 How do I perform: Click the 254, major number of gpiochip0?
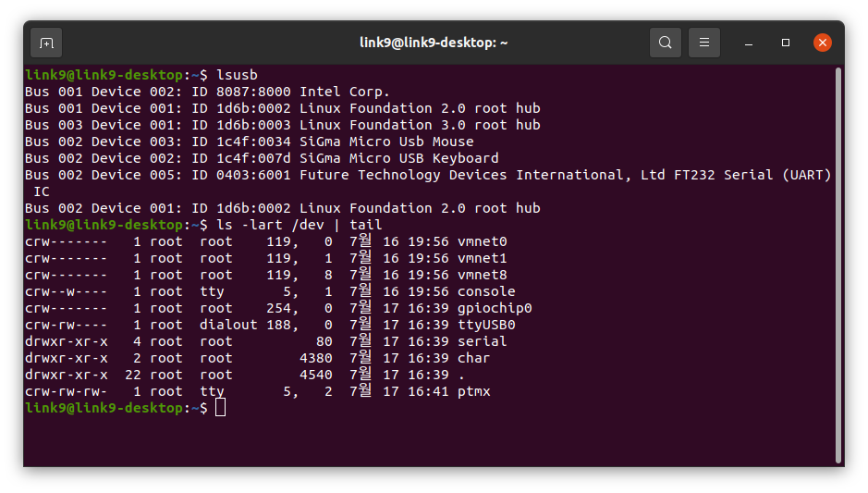(282, 308)
